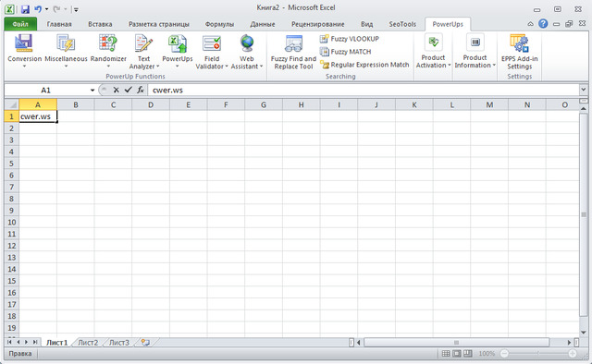Click the Undo icon
Screen dimensions: 592x364
(38, 9)
